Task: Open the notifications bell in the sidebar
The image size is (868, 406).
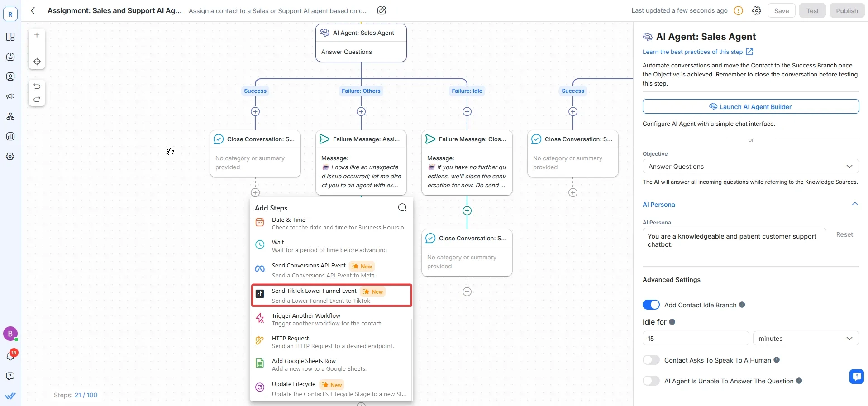Action: click(x=10, y=356)
